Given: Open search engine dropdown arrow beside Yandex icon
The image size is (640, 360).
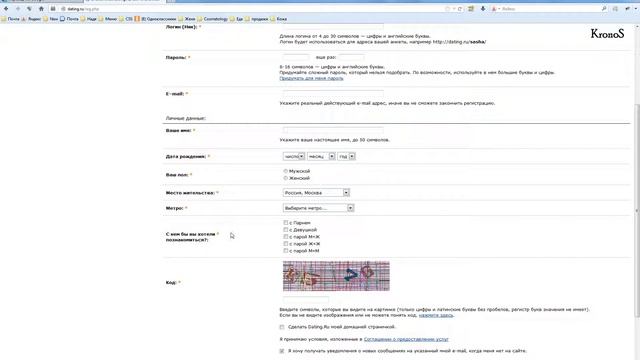Looking at the screenshot, I should (499, 9).
